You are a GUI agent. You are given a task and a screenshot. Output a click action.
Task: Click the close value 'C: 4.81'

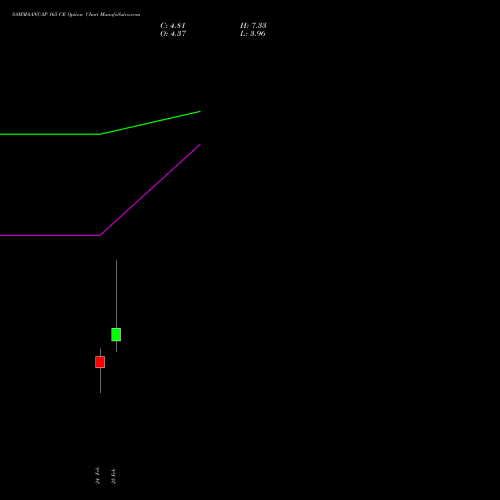click(x=173, y=26)
